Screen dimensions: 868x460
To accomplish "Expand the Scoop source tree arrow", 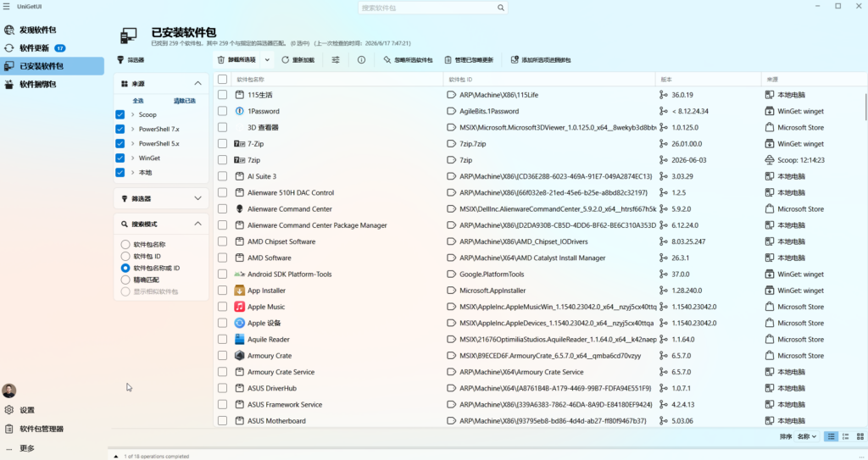I will pyautogui.click(x=133, y=114).
